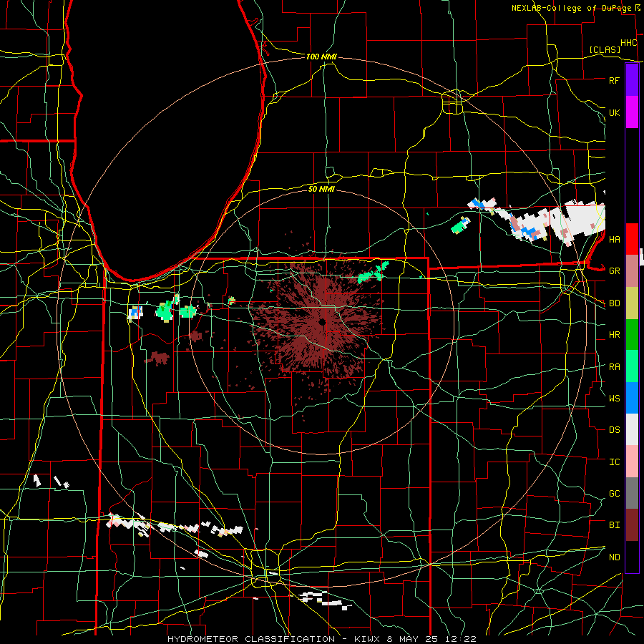The height and width of the screenshot is (644, 644).
Task: Click the NEXLAB-College of DuPage credit text
Action: (571, 8)
